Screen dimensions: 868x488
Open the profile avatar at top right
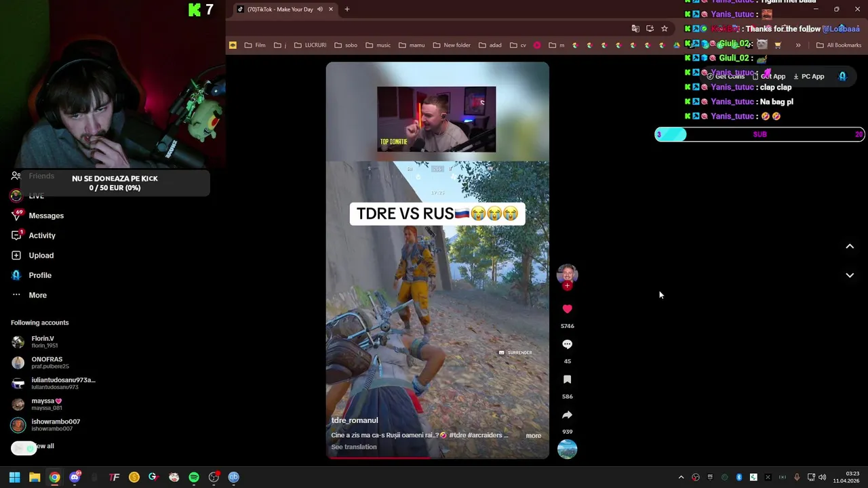tap(842, 77)
